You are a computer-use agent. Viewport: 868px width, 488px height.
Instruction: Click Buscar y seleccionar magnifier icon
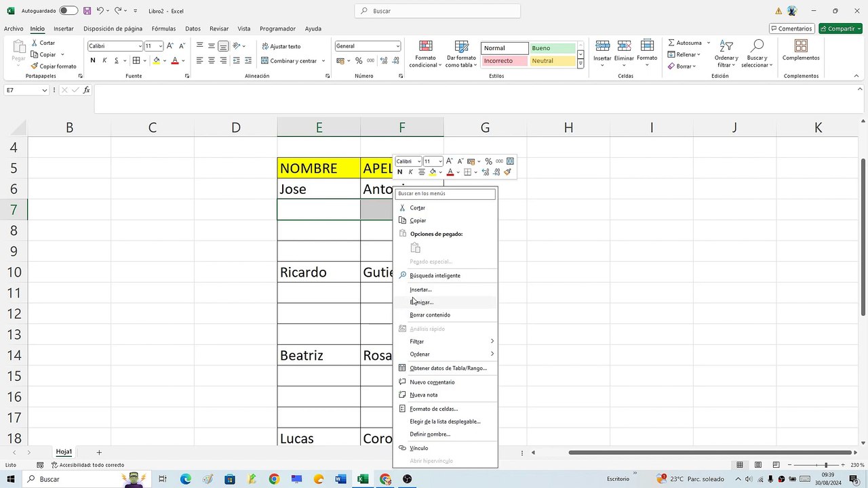pyautogui.click(x=757, y=46)
